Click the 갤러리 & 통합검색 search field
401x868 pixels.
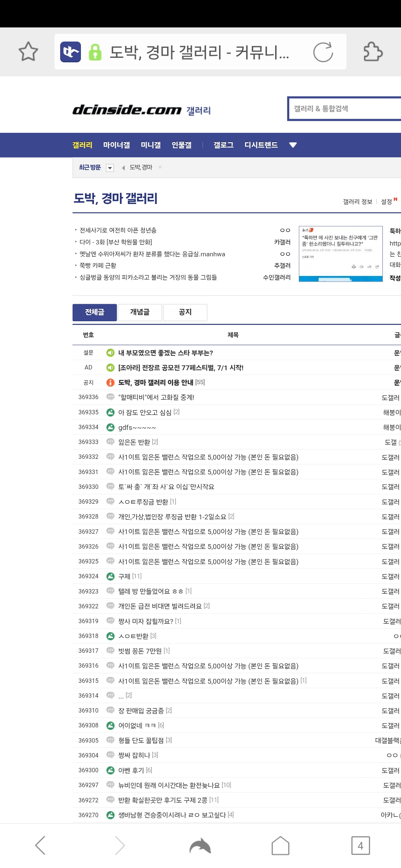click(x=343, y=109)
